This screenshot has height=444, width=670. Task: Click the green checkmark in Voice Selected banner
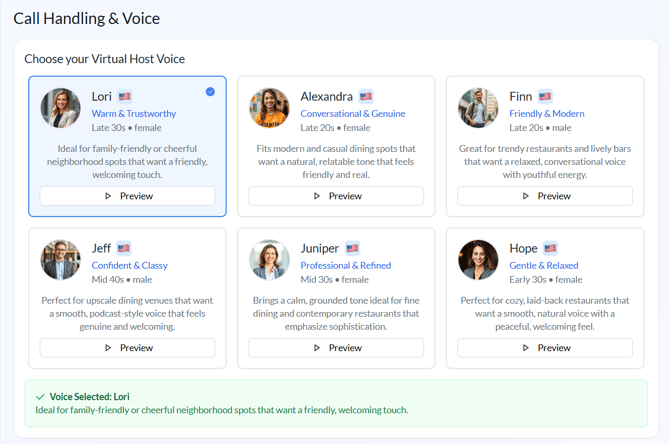point(40,397)
